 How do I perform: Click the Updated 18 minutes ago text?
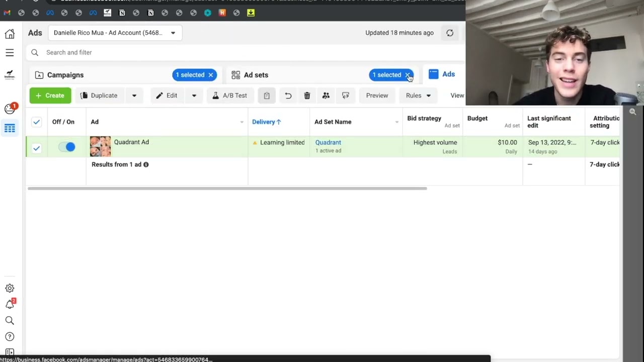click(x=399, y=33)
